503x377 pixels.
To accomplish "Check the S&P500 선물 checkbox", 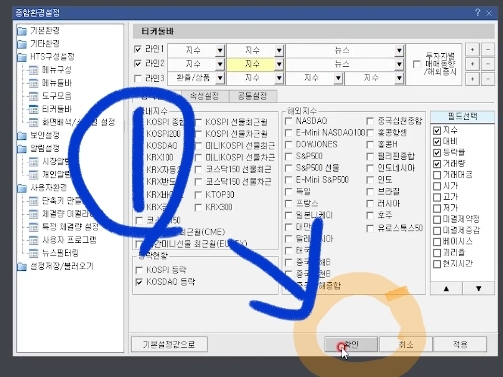I will (x=289, y=168).
